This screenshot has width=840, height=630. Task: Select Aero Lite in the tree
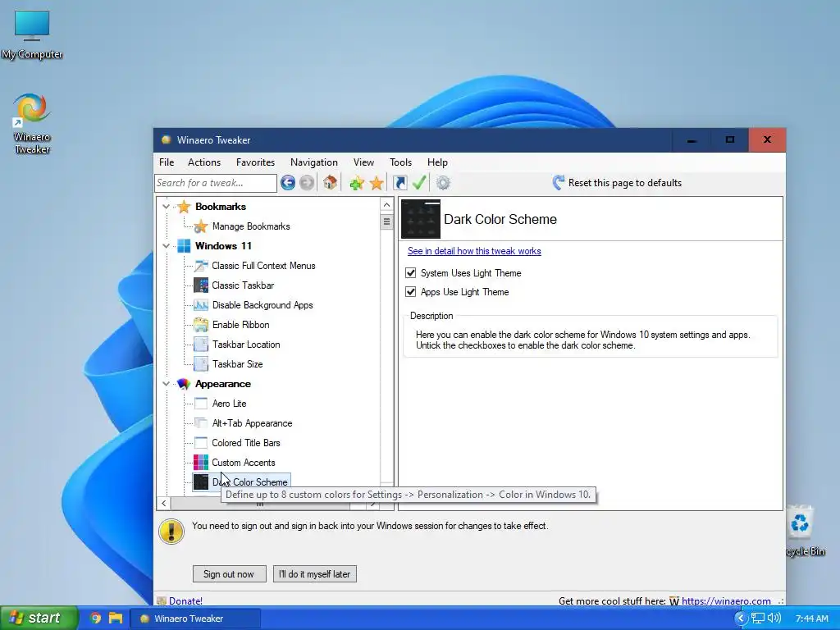click(x=230, y=404)
